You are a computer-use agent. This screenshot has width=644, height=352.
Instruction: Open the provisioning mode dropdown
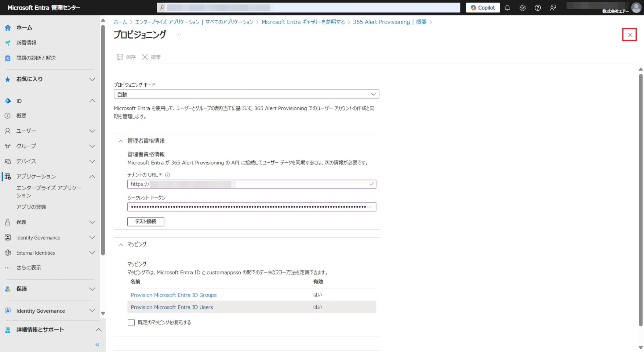[x=246, y=94]
